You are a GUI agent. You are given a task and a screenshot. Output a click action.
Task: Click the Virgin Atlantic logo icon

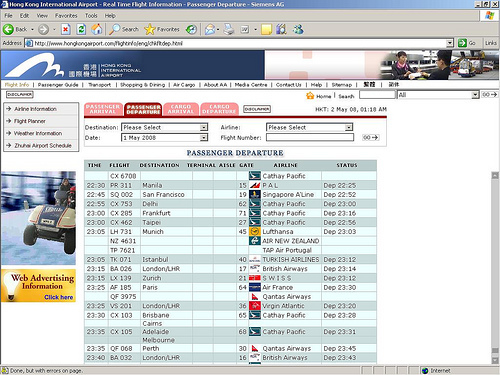click(255, 306)
